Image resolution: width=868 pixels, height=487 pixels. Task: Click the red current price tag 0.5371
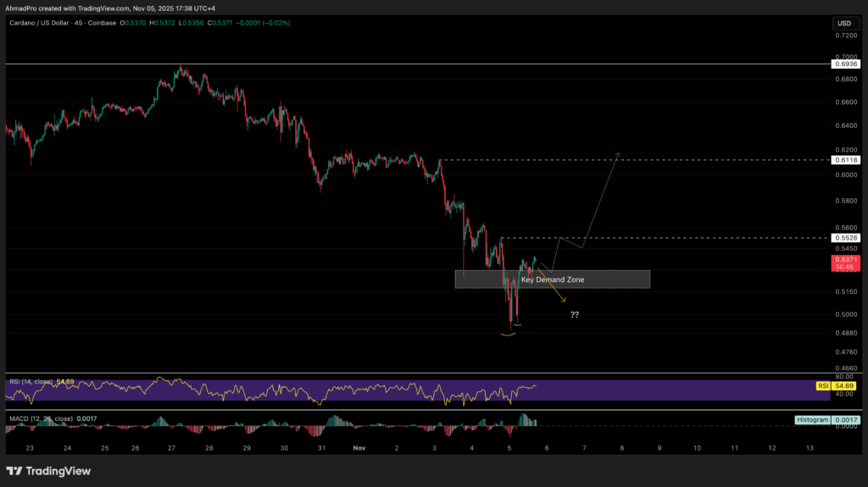coord(844,260)
